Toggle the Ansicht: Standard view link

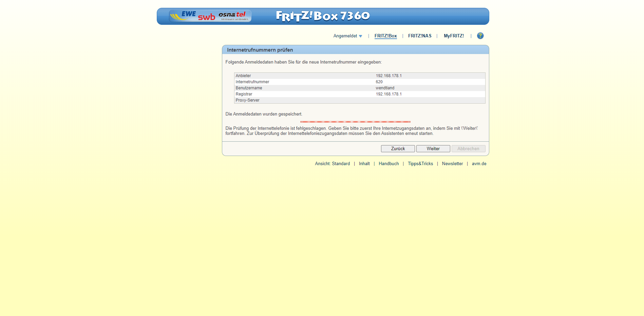(333, 164)
